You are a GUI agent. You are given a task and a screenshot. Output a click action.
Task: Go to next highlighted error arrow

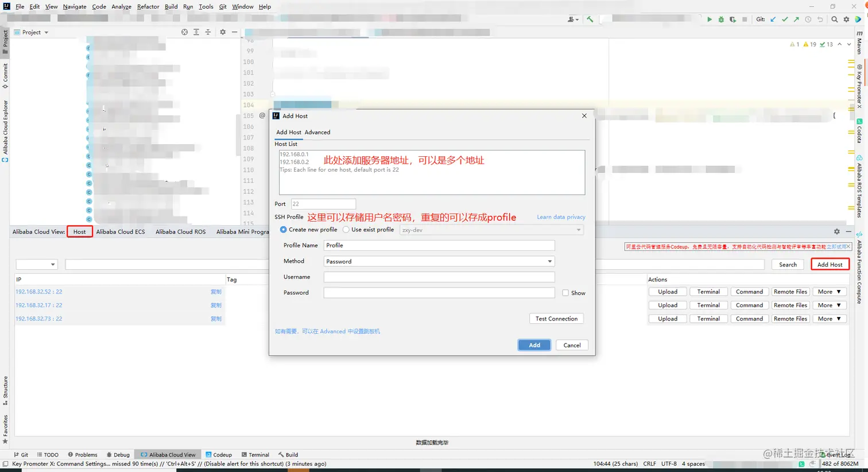(849, 44)
